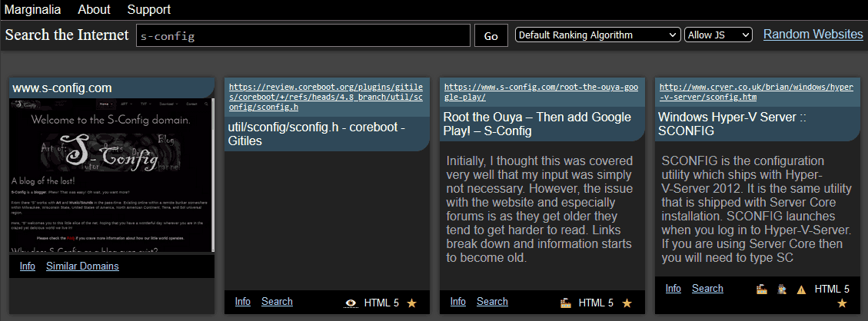Open the Search link on the Windows Hyper-V Server card

click(x=707, y=289)
